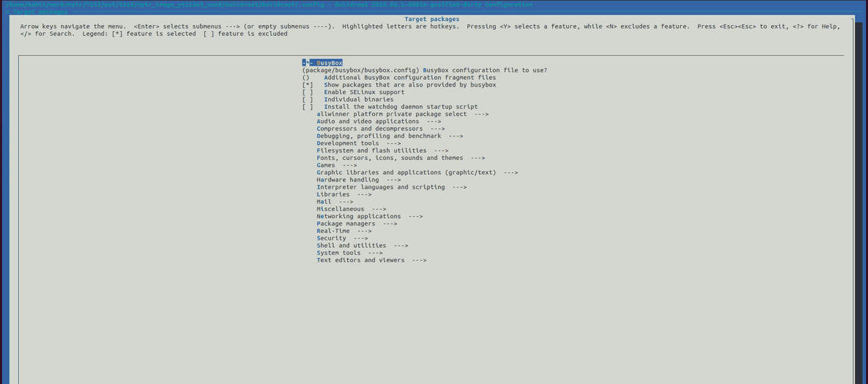The height and width of the screenshot is (384, 868).
Task: Open Graphic libraries and applications submenu
Action: click(x=417, y=173)
